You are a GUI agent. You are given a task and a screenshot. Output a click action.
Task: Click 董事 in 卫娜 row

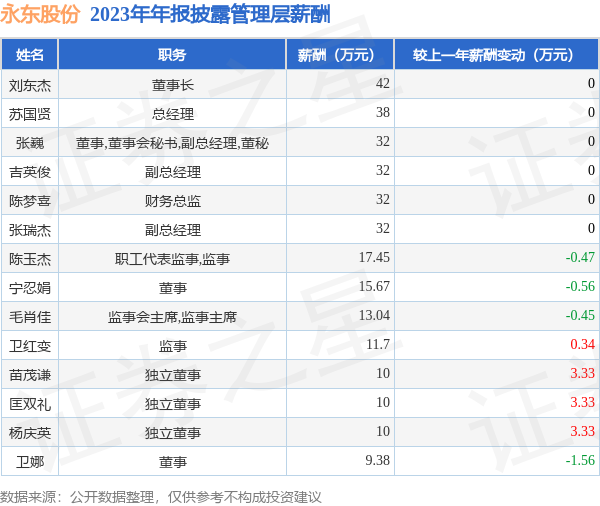(173, 462)
